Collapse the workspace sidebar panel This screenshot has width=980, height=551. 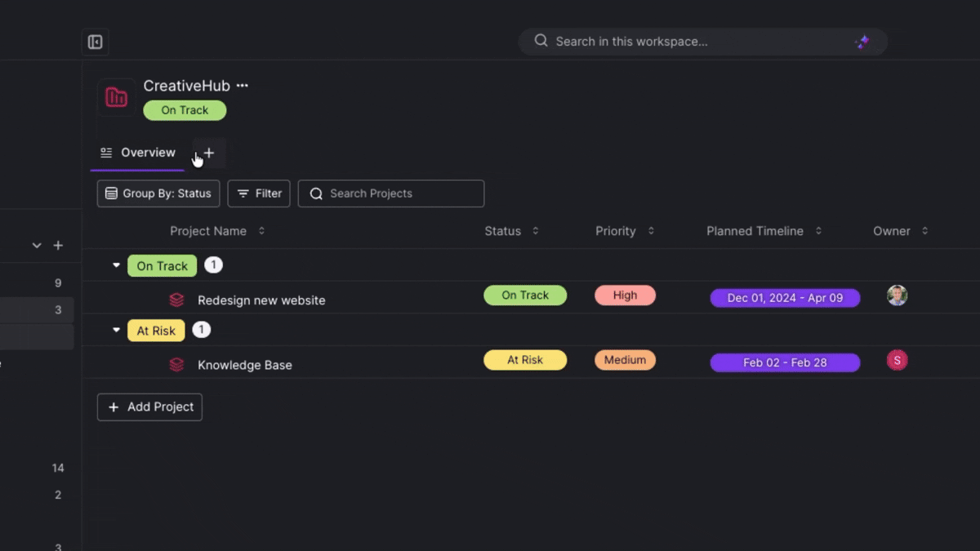pyautogui.click(x=95, y=42)
